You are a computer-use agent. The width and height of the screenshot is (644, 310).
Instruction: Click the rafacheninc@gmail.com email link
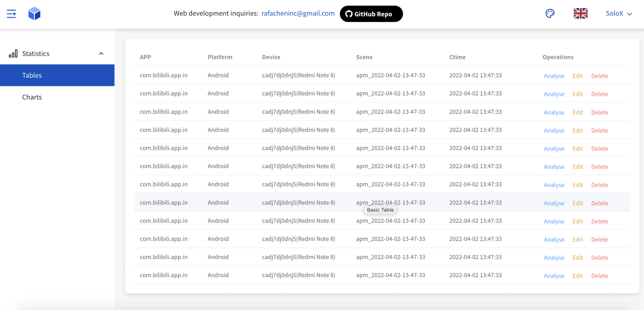pyautogui.click(x=298, y=13)
